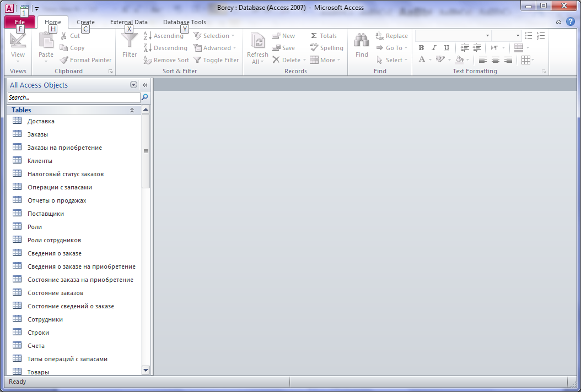
Task: Click the Totals sigma button
Action: (x=324, y=36)
